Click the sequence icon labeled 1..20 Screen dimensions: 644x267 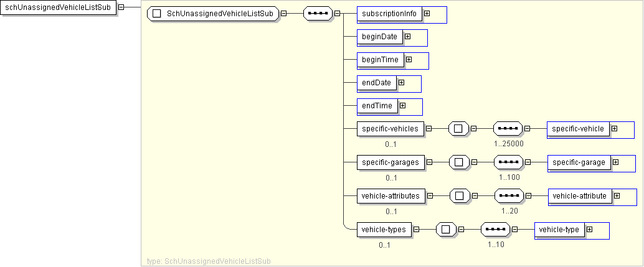(x=509, y=196)
